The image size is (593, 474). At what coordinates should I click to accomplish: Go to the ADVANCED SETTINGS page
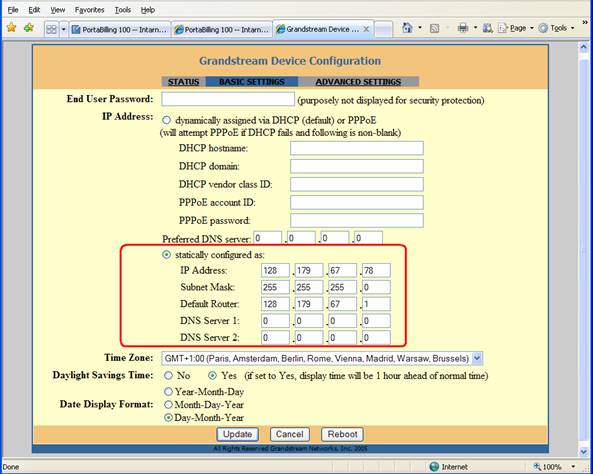click(358, 82)
